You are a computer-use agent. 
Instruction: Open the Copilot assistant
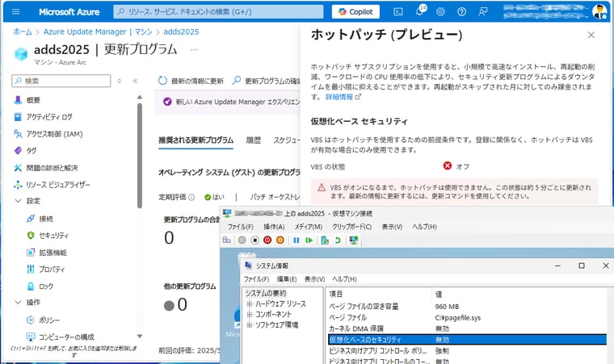(355, 12)
